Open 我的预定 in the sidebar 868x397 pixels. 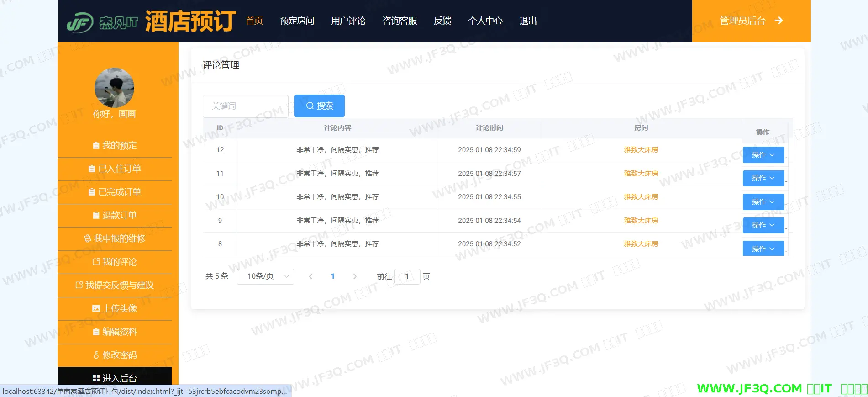coord(115,145)
